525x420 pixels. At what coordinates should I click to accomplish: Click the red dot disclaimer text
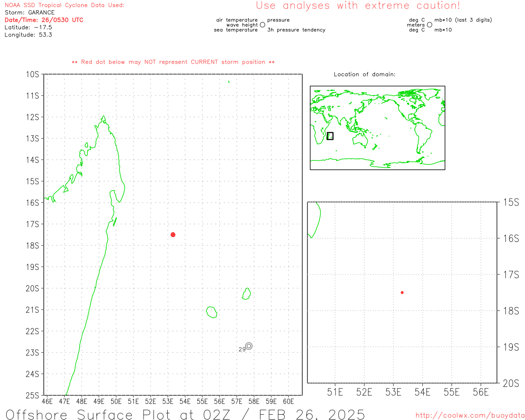point(173,62)
